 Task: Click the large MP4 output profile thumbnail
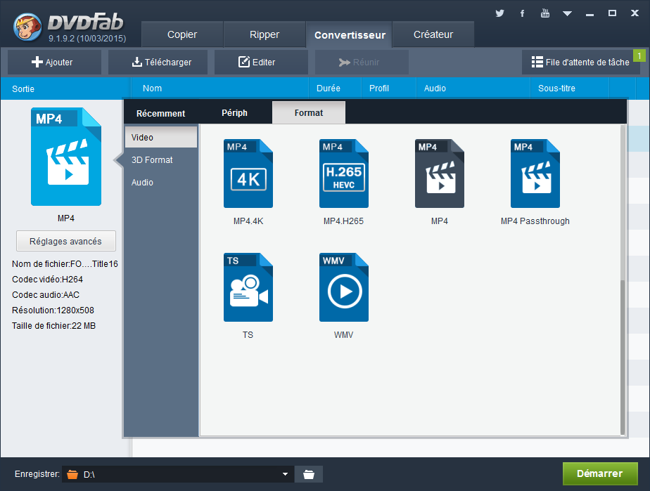66,158
